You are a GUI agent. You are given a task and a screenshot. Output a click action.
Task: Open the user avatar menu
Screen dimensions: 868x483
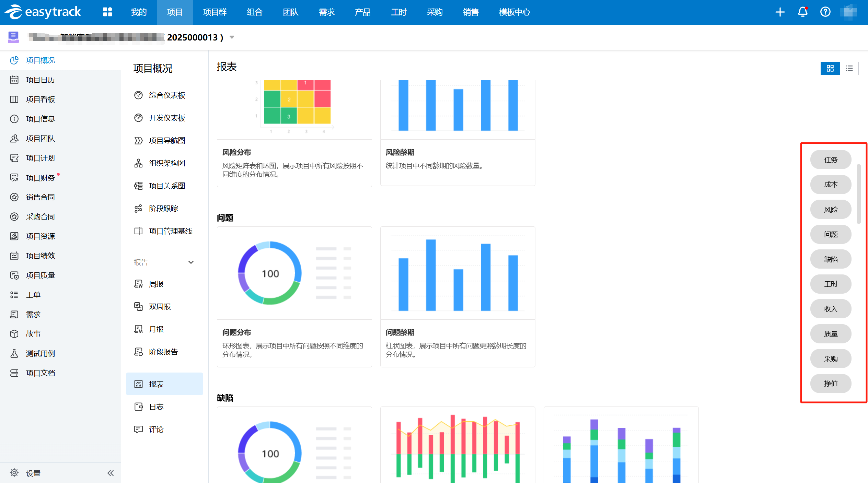click(x=848, y=12)
